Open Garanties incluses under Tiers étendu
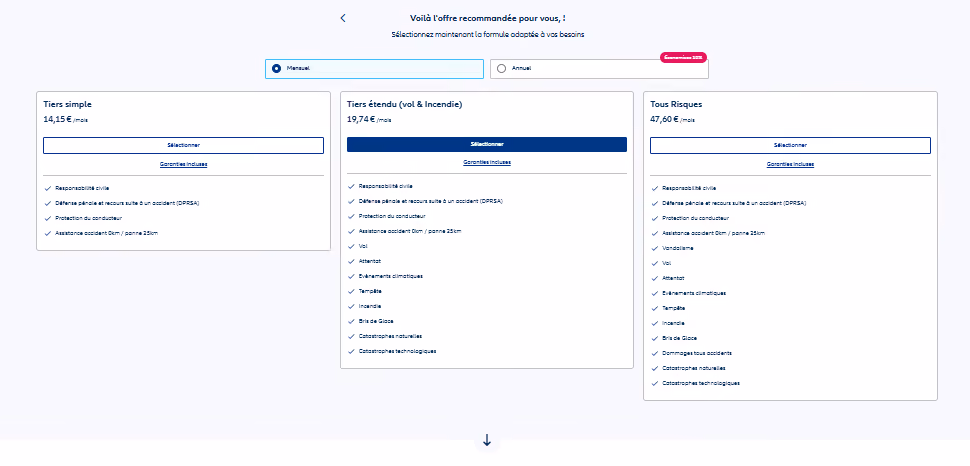970x466 pixels. [487, 162]
